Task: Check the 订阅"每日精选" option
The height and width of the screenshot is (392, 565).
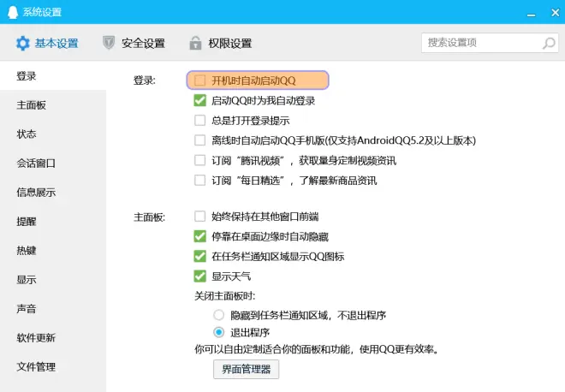Action: (x=199, y=180)
